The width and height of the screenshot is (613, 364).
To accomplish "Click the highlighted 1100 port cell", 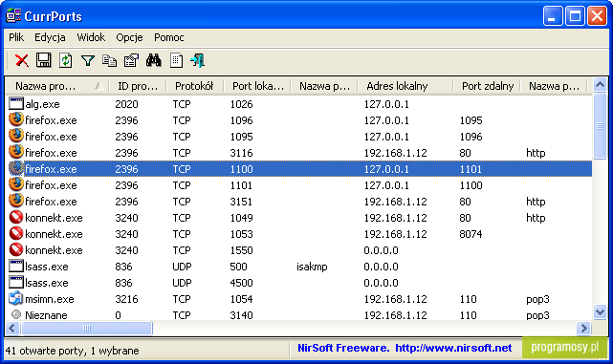I will tap(241, 169).
